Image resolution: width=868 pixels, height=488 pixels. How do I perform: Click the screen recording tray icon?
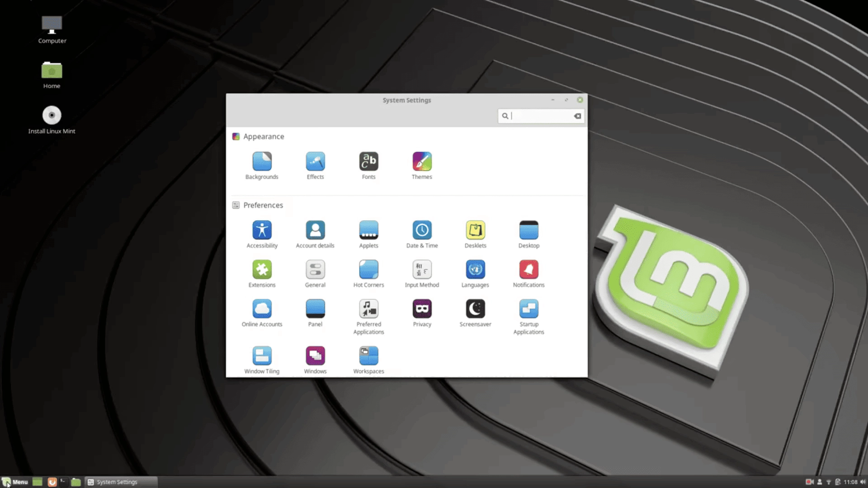(x=810, y=482)
